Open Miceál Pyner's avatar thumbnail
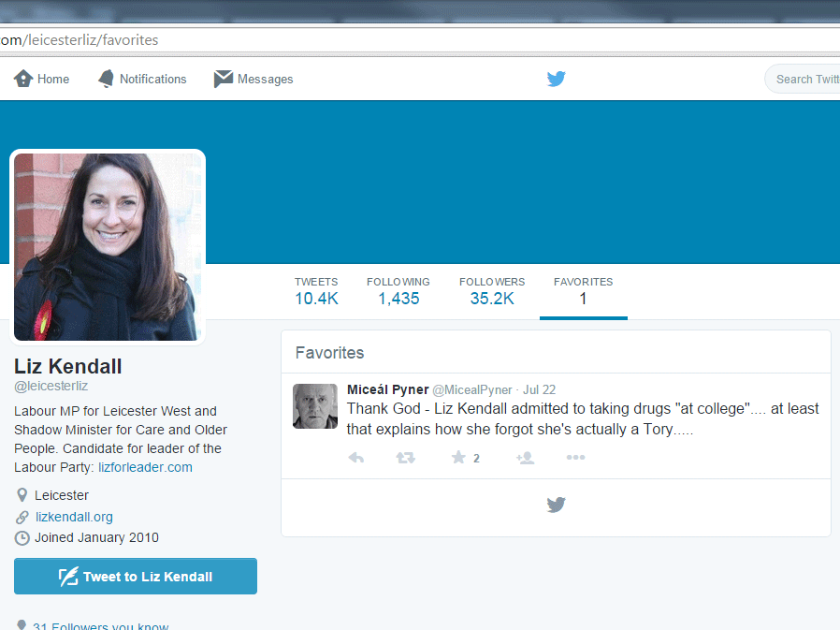The width and height of the screenshot is (840, 630). point(315,406)
